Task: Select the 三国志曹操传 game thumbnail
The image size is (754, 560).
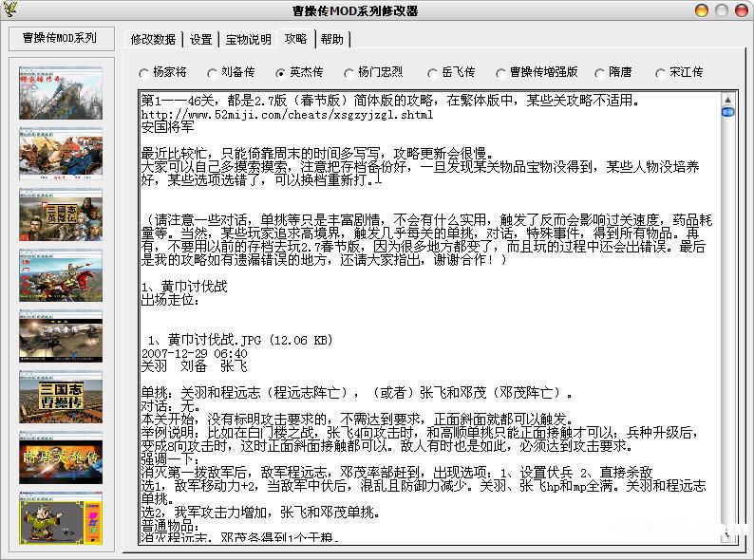Action: [61, 397]
